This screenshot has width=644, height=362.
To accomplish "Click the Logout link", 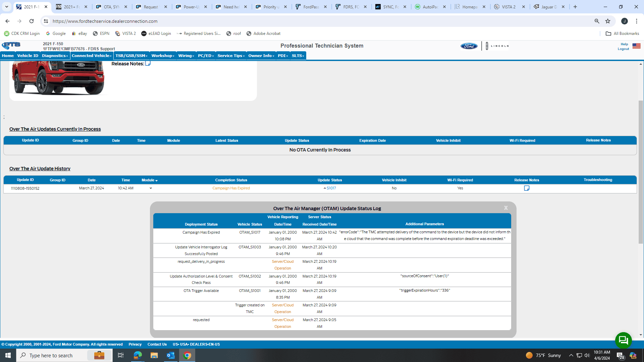I will [x=623, y=49].
